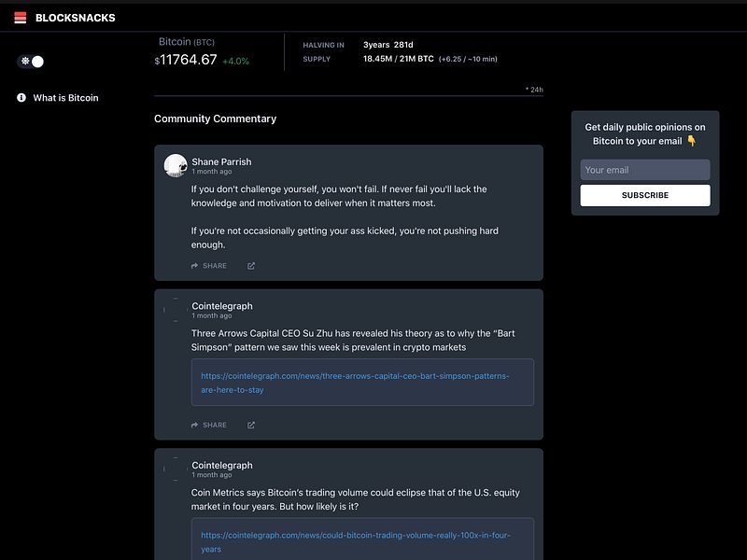This screenshot has width=747, height=560.
Task: Click the supply value 18.45M / 21M BTC
Action: (x=399, y=59)
